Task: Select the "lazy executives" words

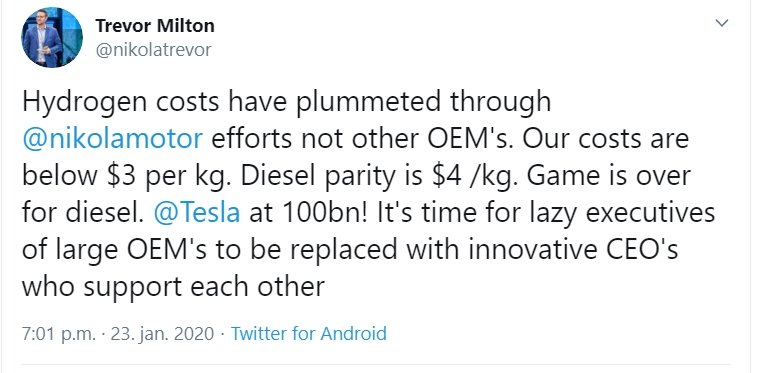Action: tap(600, 213)
